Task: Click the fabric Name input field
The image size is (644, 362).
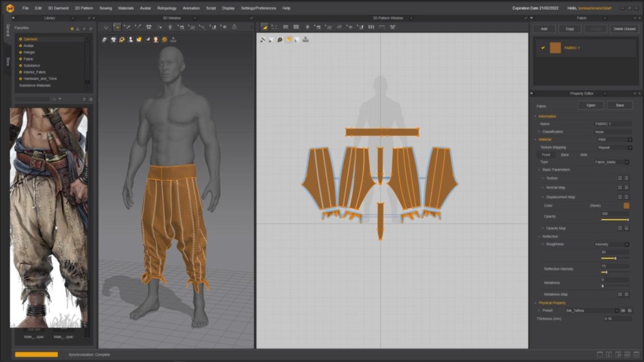Action: pos(613,124)
